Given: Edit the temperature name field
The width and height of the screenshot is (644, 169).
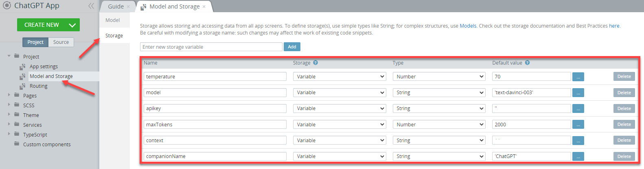Looking at the screenshot, I should coord(215,76).
